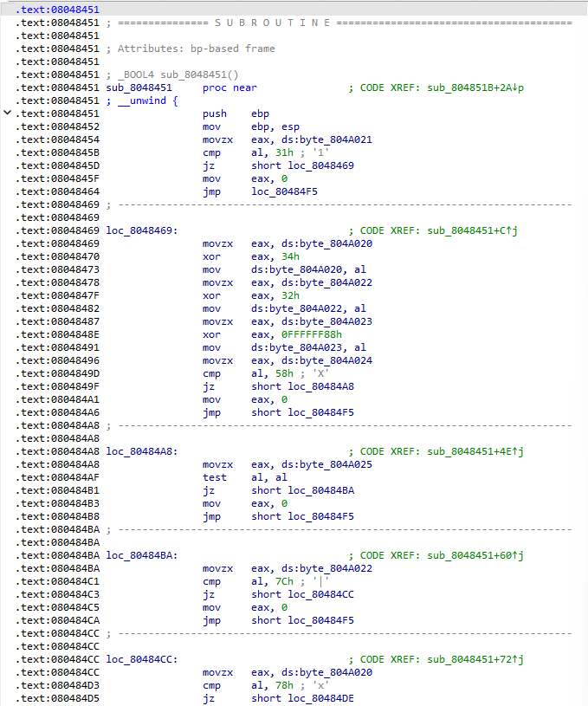Click the 'S U B R O U T I N E' header line

tap(273, 23)
